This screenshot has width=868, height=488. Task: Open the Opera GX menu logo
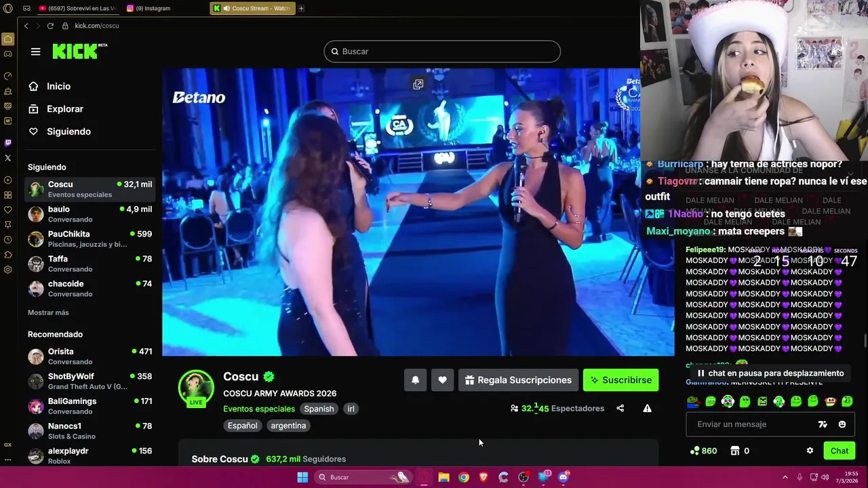click(8, 8)
